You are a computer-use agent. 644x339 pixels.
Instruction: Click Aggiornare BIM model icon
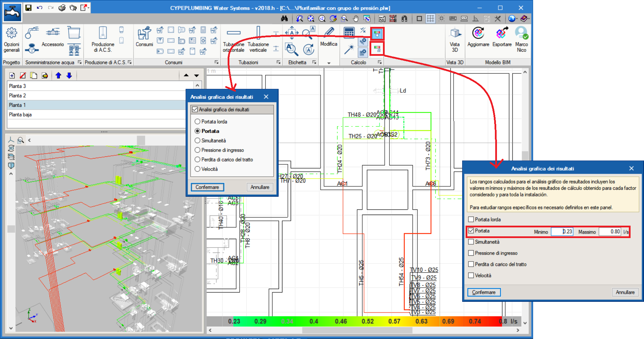tap(478, 37)
